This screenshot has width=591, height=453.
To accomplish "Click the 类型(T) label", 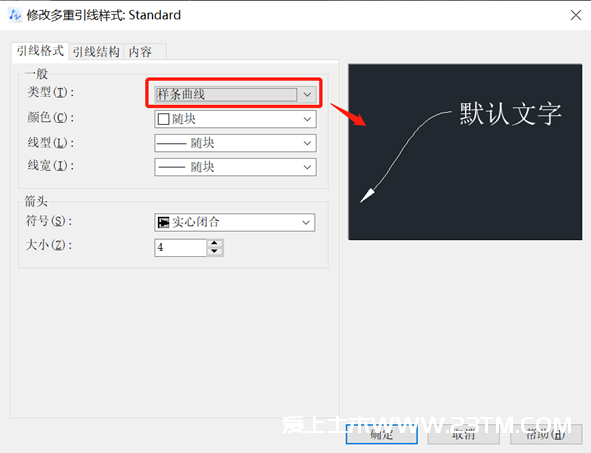I will click(x=51, y=92).
